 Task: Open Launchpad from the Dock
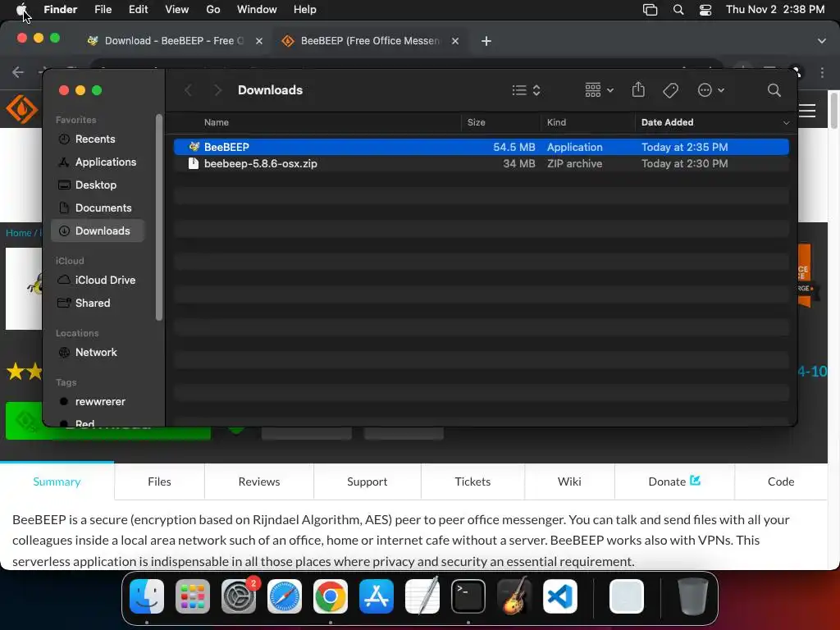coord(193,596)
